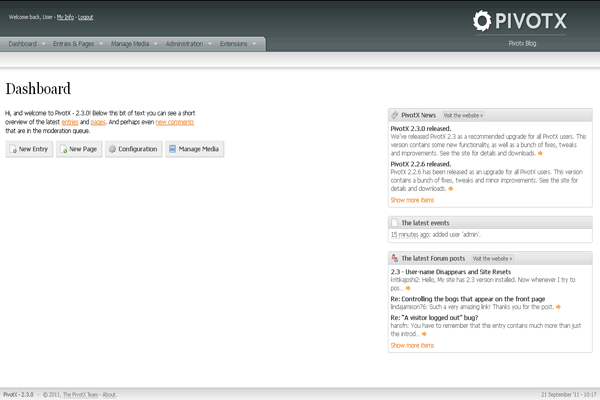Open PivotX 2.2.6 released headline
This screenshot has width=600, height=400.
(421, 164)
